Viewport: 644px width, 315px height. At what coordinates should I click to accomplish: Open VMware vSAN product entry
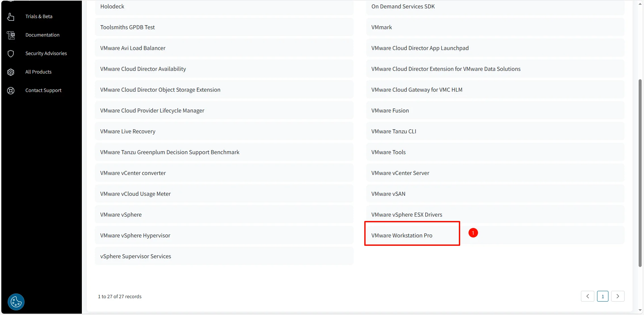pos(388,194)
